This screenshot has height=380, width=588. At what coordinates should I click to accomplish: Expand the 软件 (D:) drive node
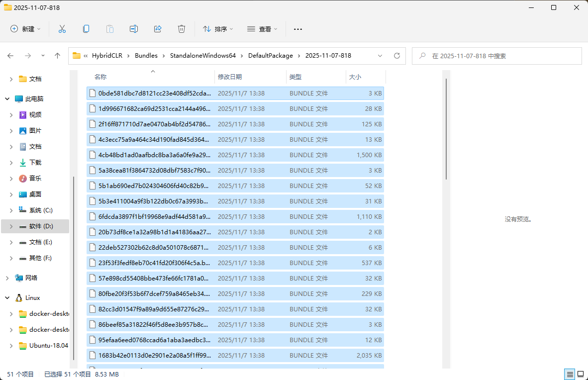tap(11, 226)
